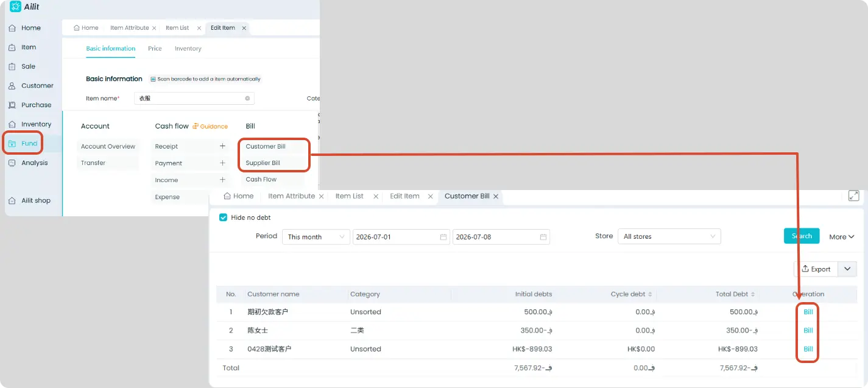868x388 pixels.
Task: Click the Purchase sidebar icon
Action: (x=12, y=105)
